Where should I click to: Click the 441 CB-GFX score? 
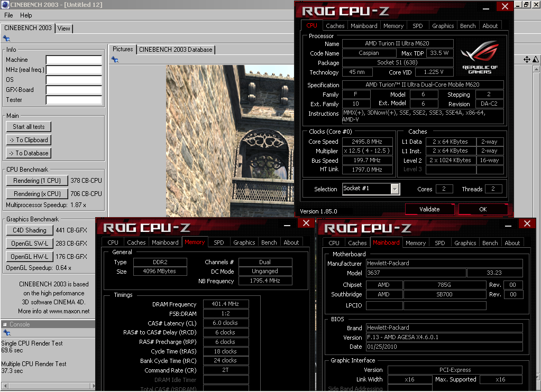click(x=71, y=230)
